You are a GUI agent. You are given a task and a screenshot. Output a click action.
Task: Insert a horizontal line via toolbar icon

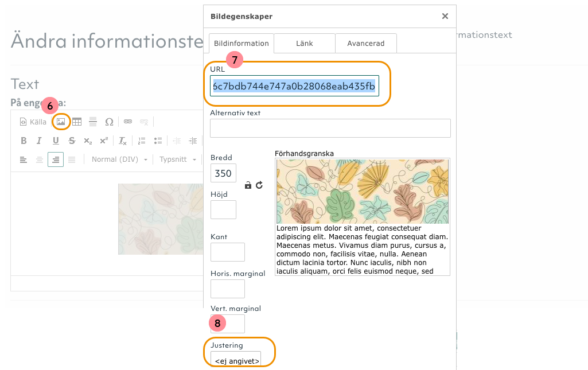[x=92, y=122]
